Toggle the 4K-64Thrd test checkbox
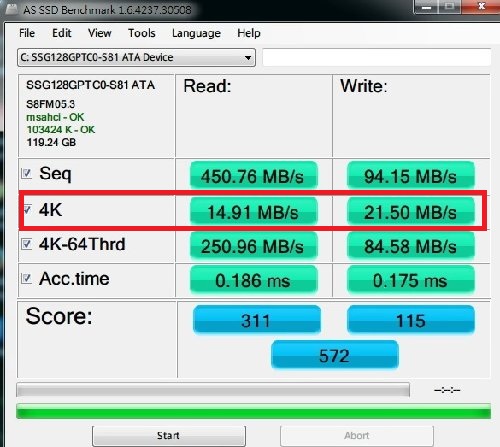Viewport: 500px width, 447px height. [x=26, y=244]
